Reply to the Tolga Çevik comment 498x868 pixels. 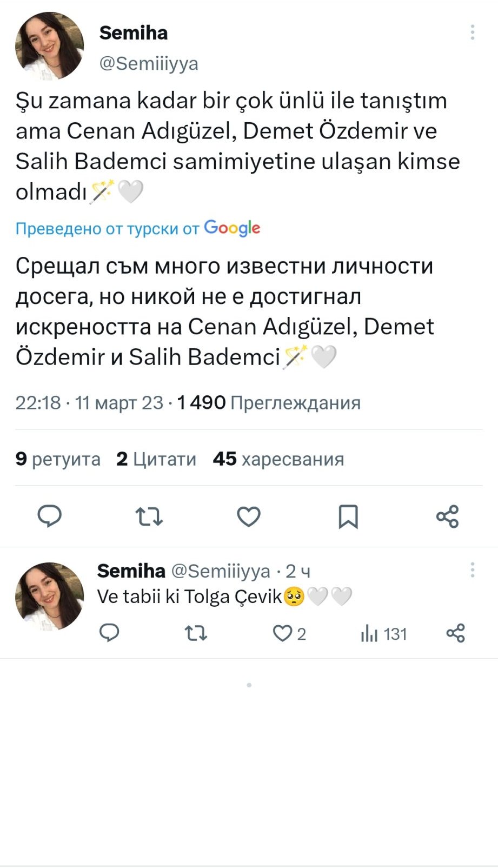[x=109, y=633]
